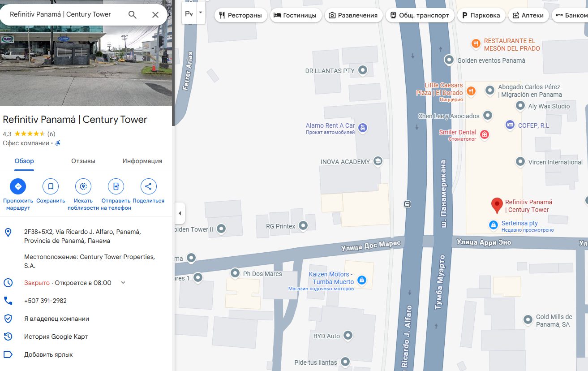Clear the search with the X icon
The width and height of the screenshot is (588, 371).
155,14
